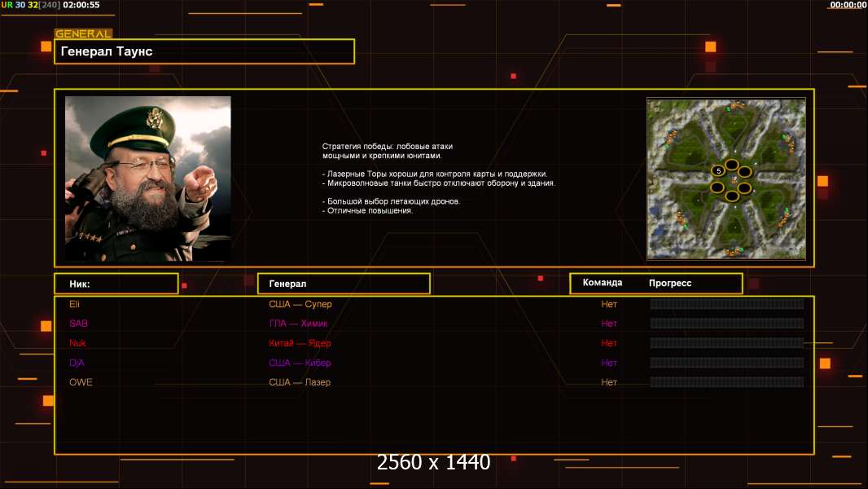Click the Китай — Ядер general entry
The width and height of the screenshot is (868, 489).
[300, 343]
